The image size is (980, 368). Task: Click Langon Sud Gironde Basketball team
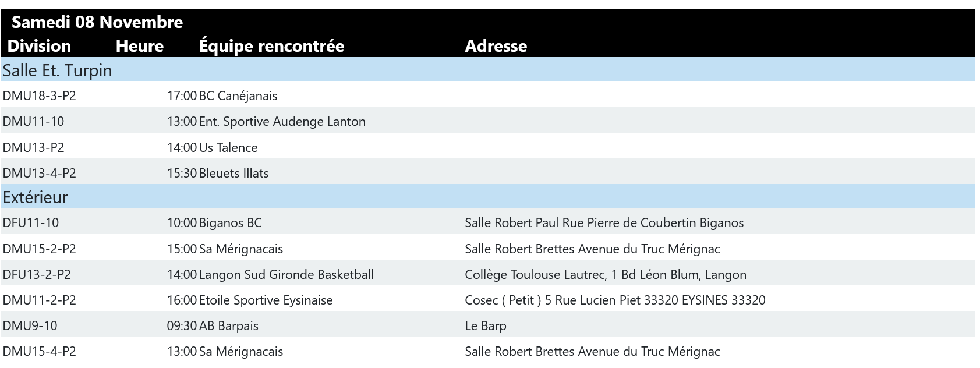286,275
